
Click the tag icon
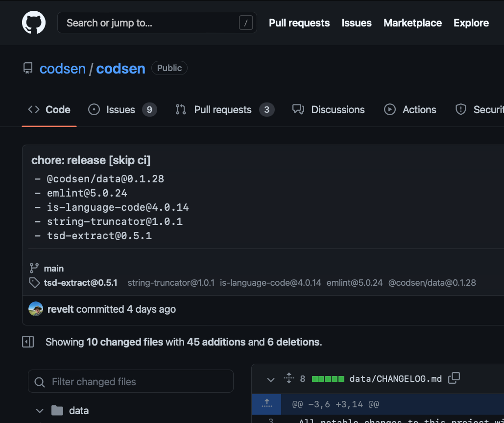coord(34,283)
